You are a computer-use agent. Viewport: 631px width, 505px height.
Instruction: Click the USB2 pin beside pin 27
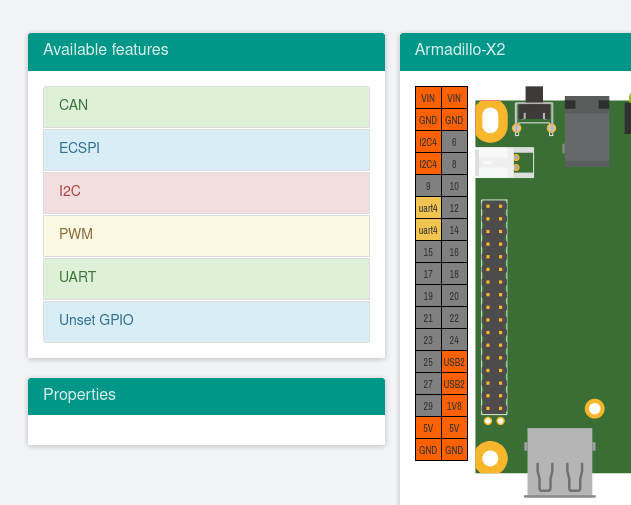coord(454,384)
